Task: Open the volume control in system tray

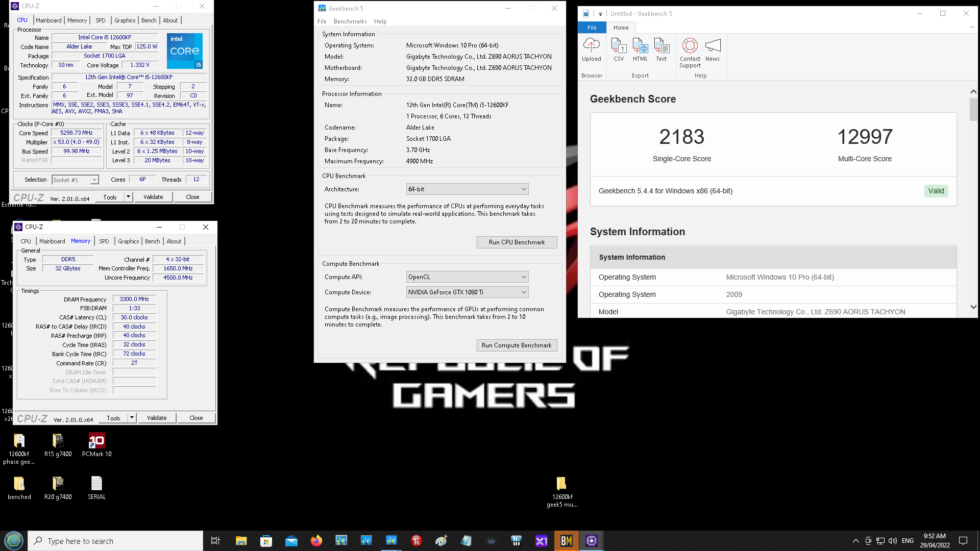Action: point(892,541)
